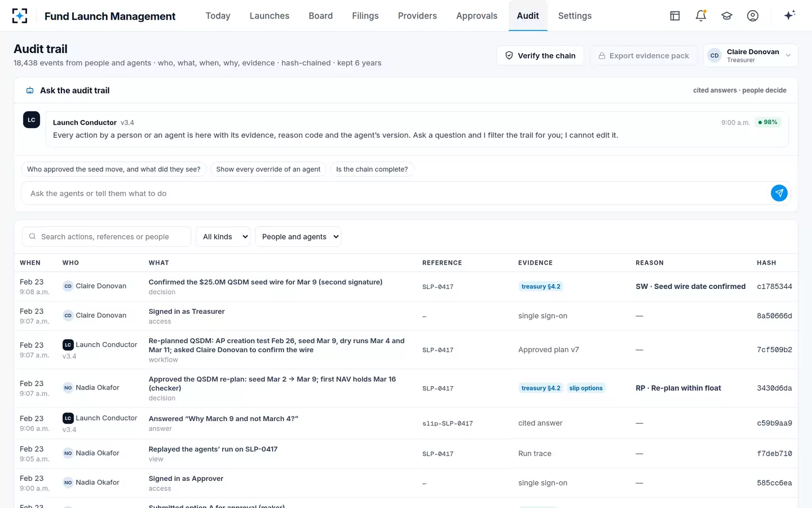This screenshot has width=812, height=508.
Task: Click the LC Launch Conductor avatar in chat
Action: click(32, 120)
